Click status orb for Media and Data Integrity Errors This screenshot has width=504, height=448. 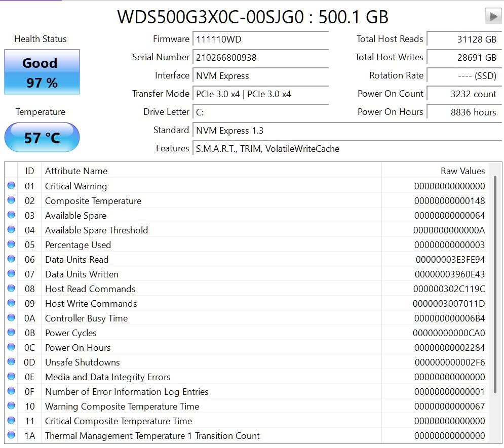coord(11,377)
